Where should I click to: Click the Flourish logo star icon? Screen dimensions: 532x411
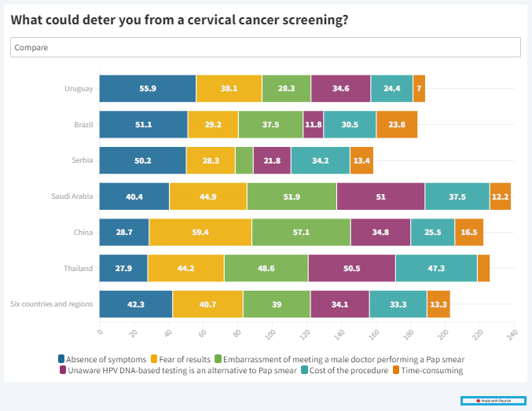(479, 401)
